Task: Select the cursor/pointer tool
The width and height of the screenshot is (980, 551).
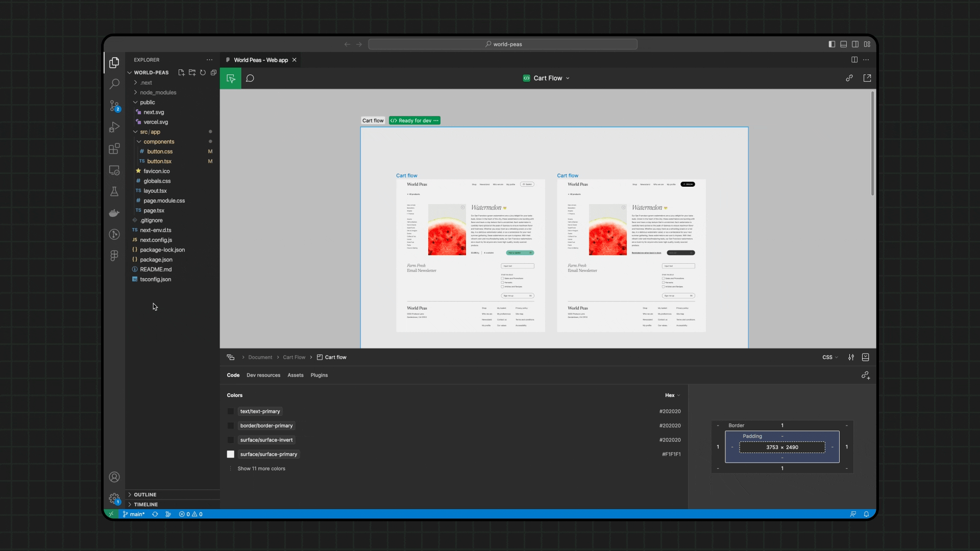Action: point(231,78)
